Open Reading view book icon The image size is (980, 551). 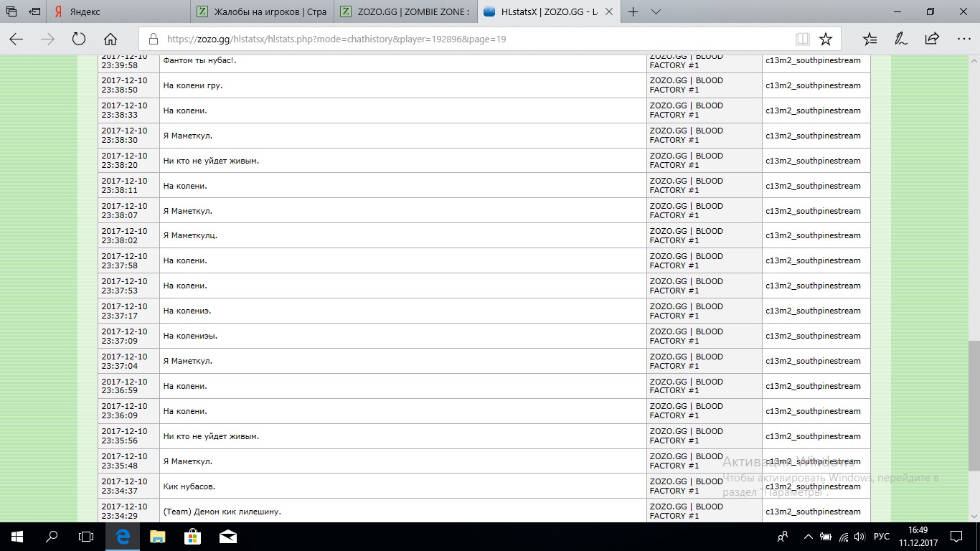pos(802,39)
